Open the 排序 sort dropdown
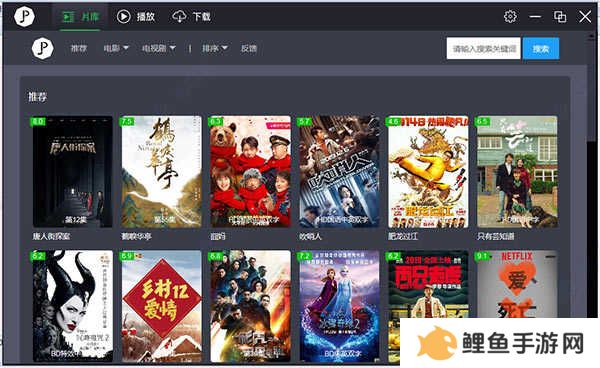 coord(215,48)
